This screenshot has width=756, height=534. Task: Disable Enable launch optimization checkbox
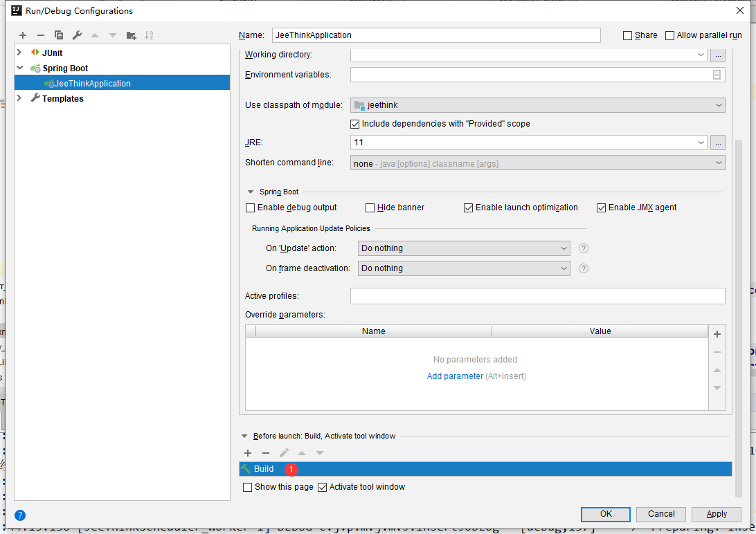tap(468, 208)
